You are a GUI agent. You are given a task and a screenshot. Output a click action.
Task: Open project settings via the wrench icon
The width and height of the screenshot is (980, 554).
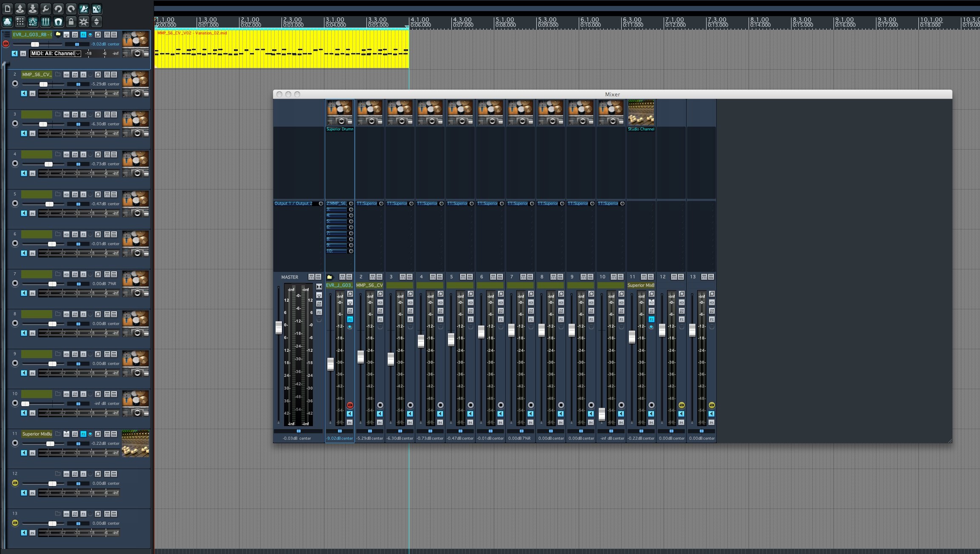(45, 8)
